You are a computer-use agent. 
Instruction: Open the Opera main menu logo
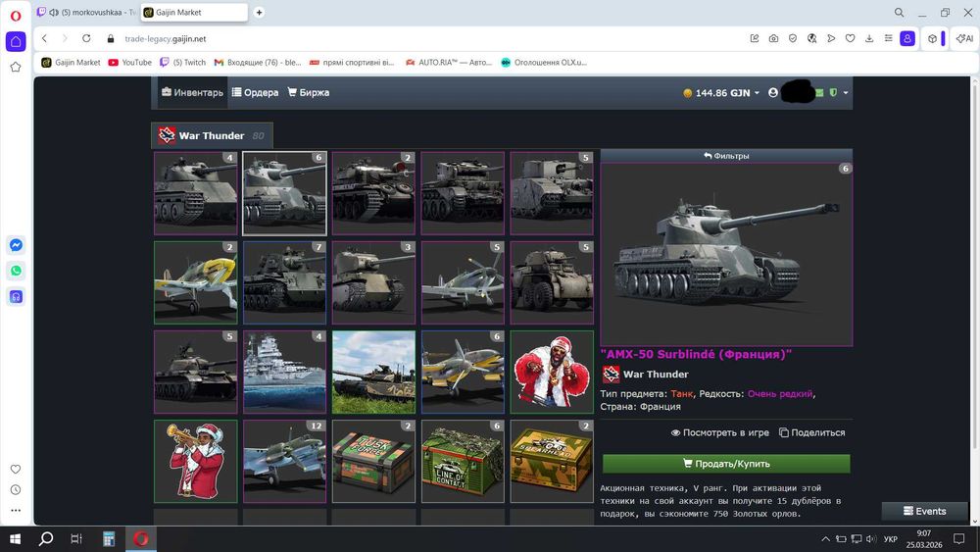(x=16, y=16)
